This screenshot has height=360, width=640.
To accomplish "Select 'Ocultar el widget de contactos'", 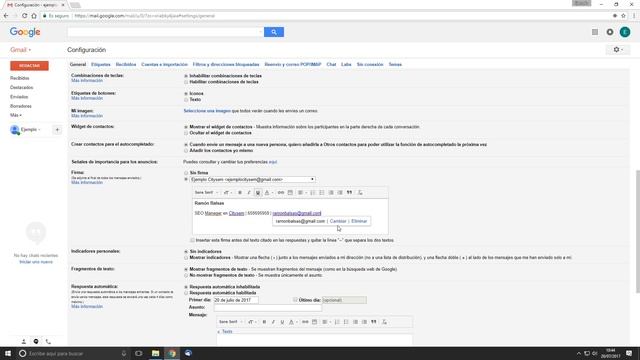I will [186, 133].
